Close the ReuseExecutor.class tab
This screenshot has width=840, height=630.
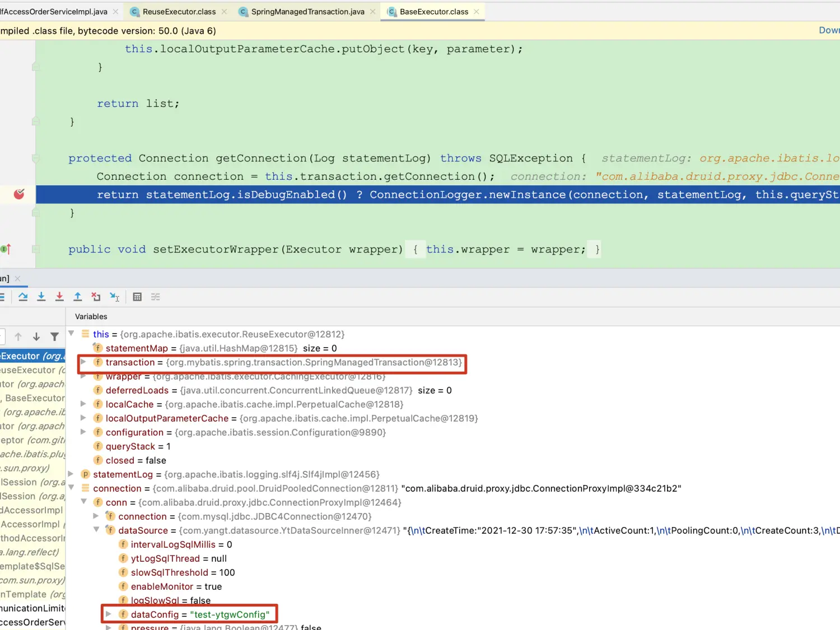pyautogui.click(x=224, y=12)
